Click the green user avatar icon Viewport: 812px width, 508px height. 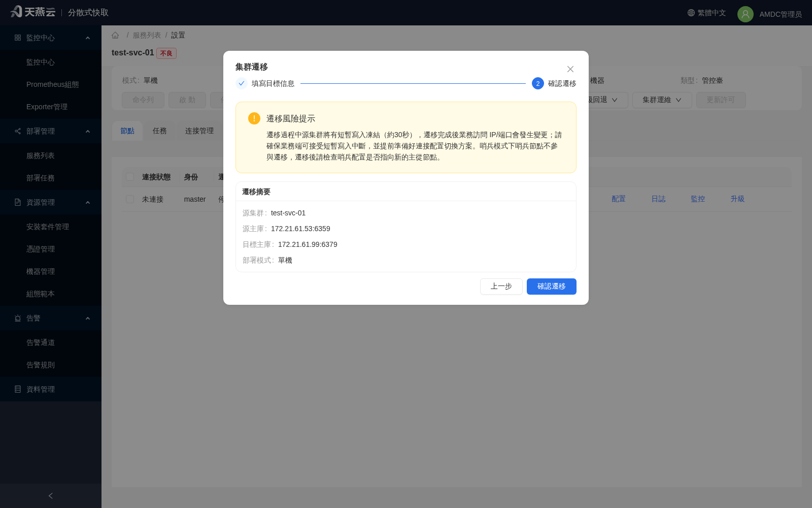[x=746, y=14]
